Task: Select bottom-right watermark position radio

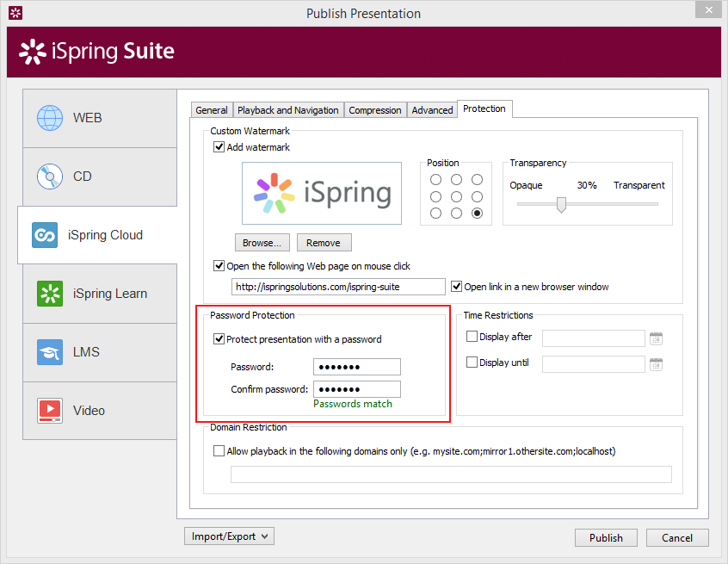Action: [x=477, y=214]
